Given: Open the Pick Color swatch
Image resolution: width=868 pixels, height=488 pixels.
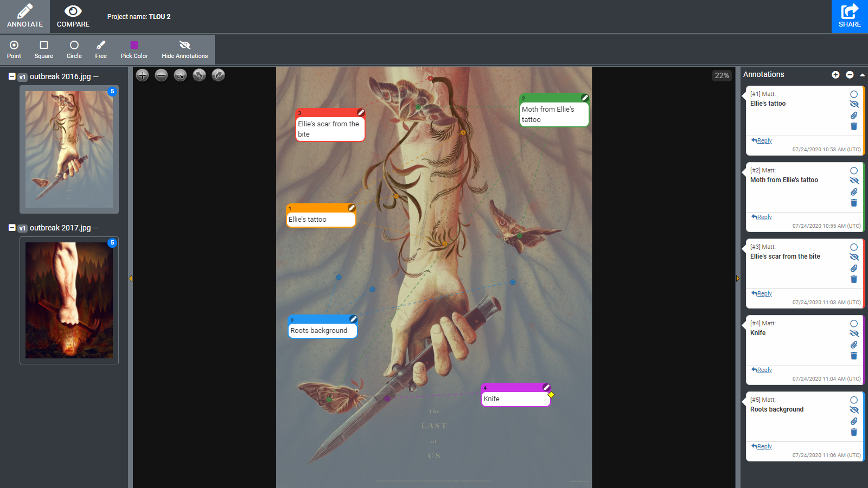Looking at the screenshot, I should coord(134,49).
